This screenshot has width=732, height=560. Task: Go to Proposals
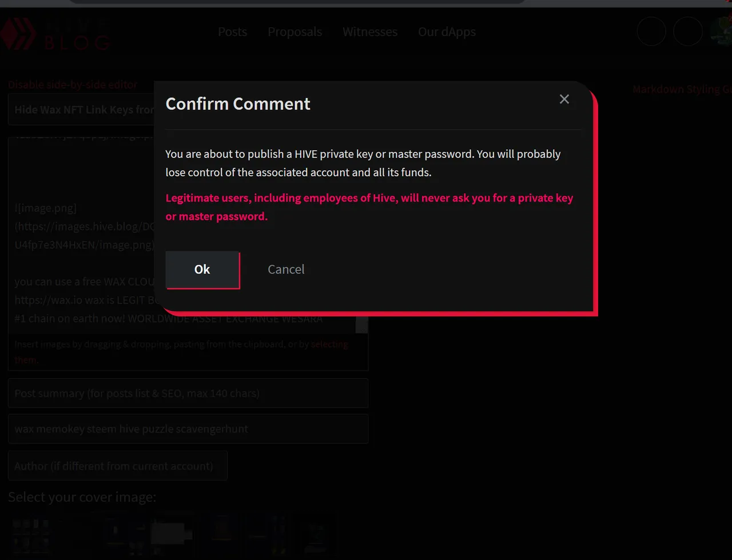pyautogui.click(x=295, y=32)
